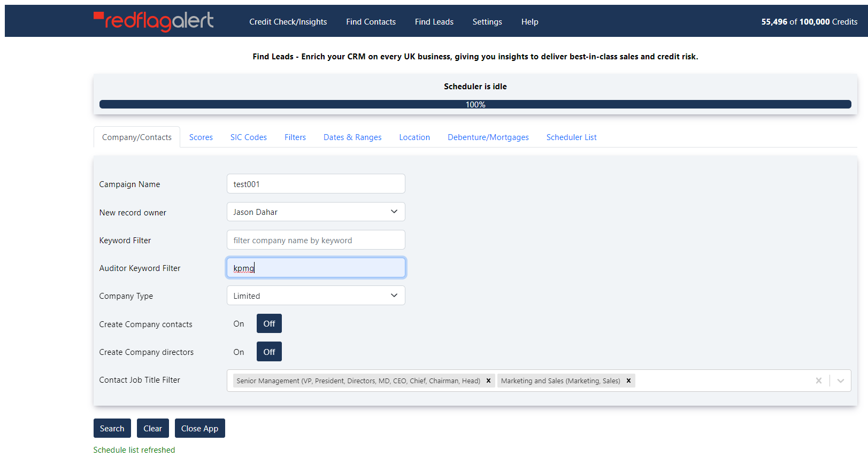Open Settings from the top bar
Image resolution: width=868 pixels, height=457 pixels.
click(x=487, y=21)
